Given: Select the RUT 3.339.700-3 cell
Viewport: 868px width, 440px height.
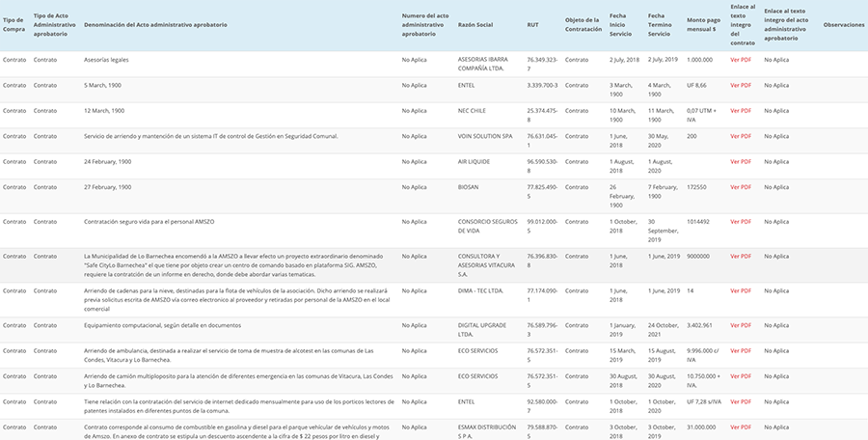Looking at the screenshot, I should [x=542, y=85].
